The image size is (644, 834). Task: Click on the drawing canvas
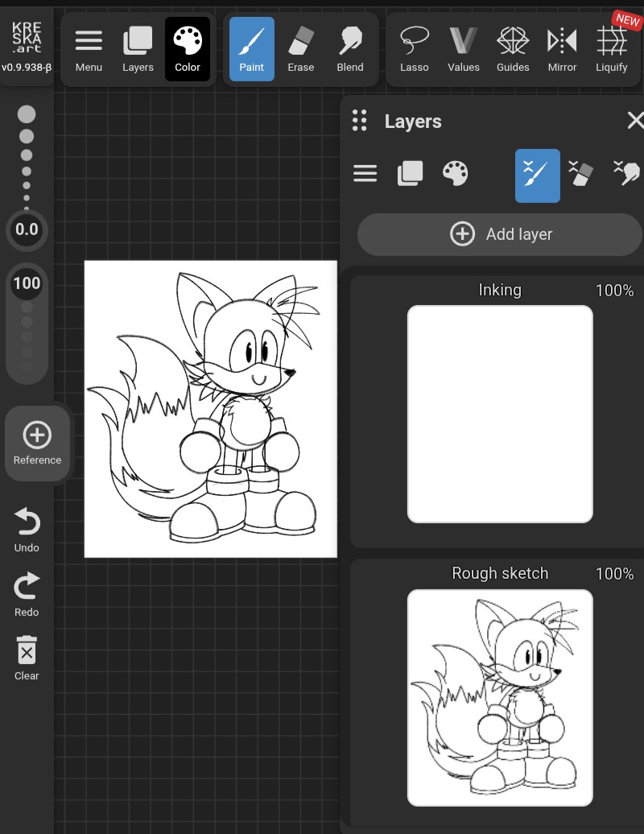pyautogui.click(x=211, y=409)
